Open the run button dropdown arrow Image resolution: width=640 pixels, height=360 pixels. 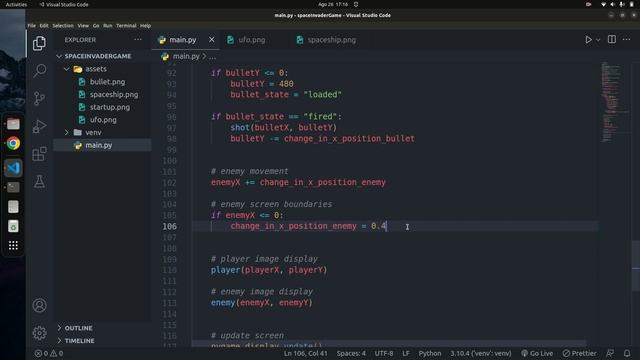coord(598,40)
